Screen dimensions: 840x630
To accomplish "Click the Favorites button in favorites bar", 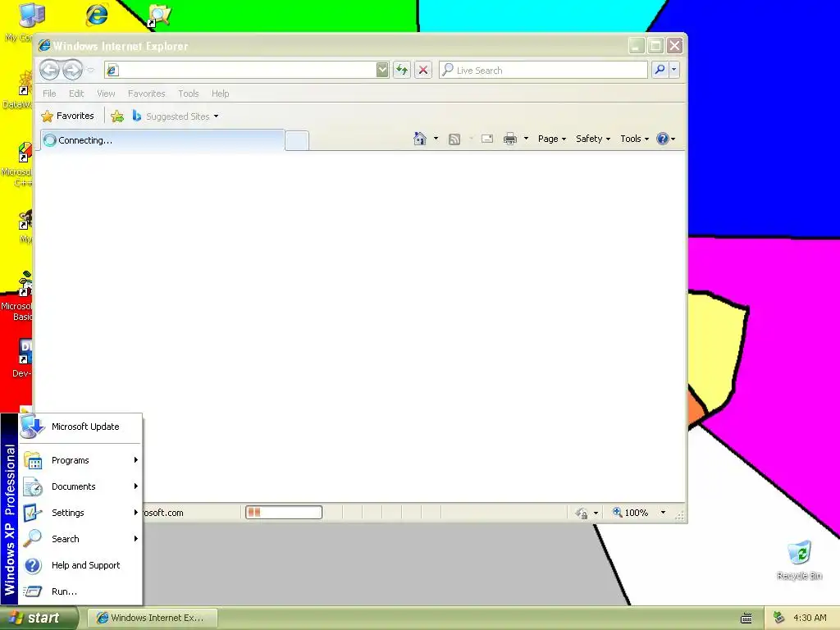I will tap(67, 116).
